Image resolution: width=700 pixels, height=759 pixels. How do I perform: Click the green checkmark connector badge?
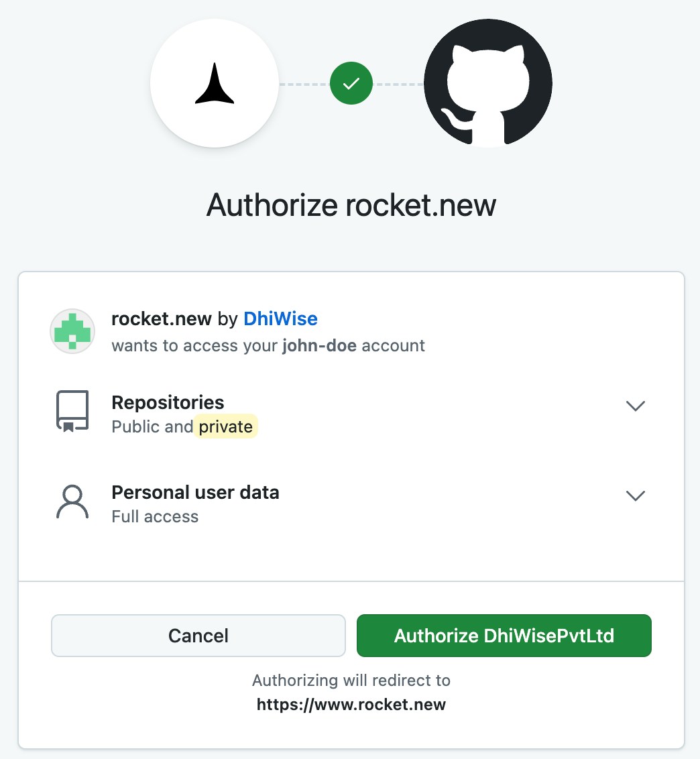351,82
